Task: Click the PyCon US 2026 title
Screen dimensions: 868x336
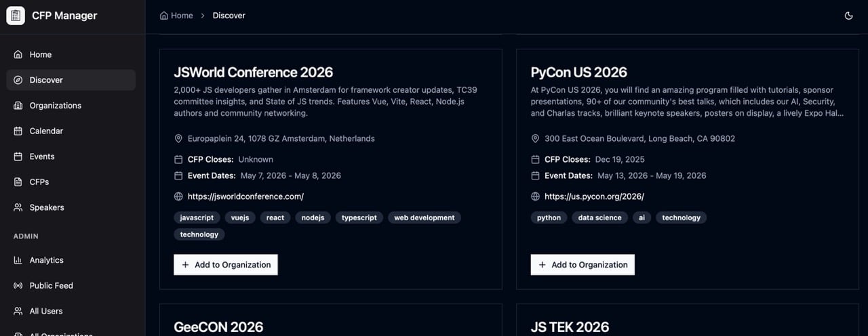Action: click(x=579, y=72)
